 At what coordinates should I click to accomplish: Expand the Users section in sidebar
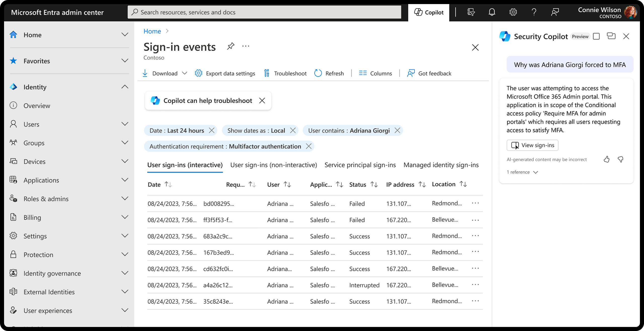pos(125,124)
